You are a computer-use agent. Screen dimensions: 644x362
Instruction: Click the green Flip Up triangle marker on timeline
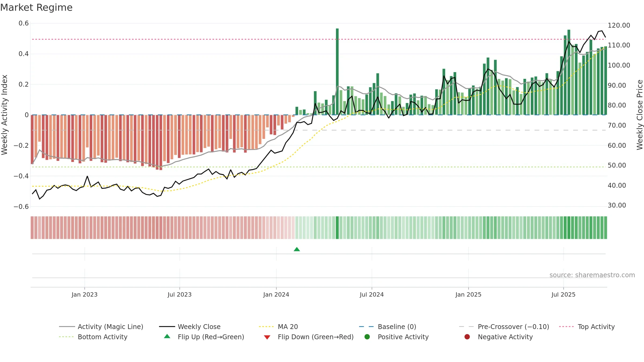coord(297,249)
